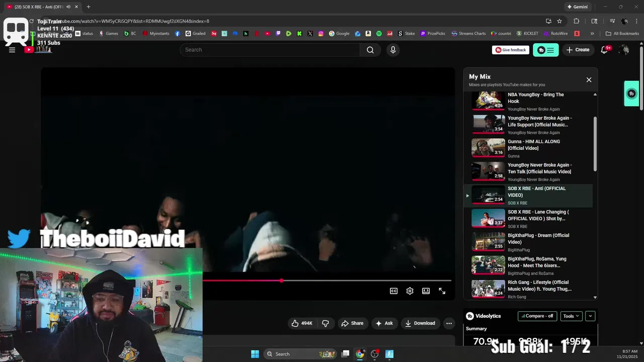
Task: Play NBA YoungBoy - Bring The Hook
Action: click(x=528, y=101)
